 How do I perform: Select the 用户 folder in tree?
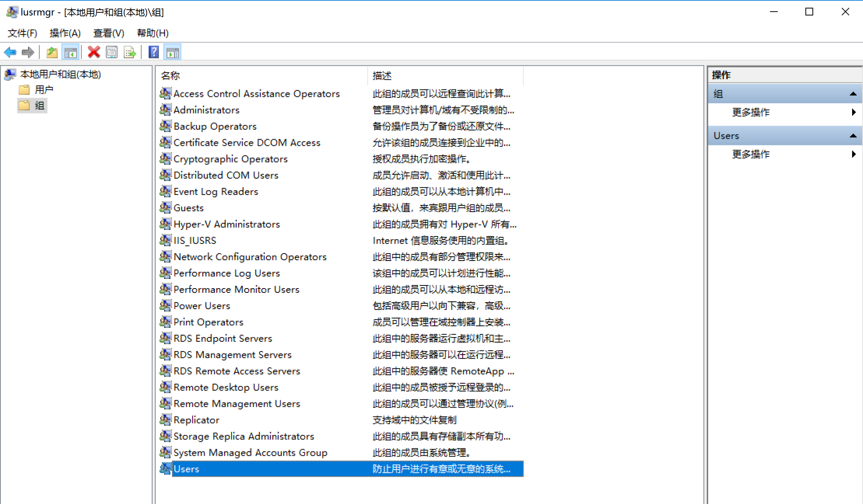(x=44, y=90)
